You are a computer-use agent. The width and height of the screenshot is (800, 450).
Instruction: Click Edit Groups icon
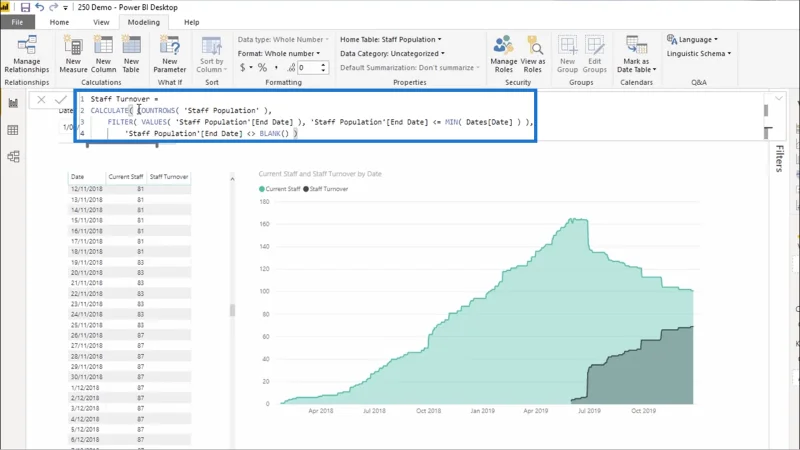click(x=594, y=54)
